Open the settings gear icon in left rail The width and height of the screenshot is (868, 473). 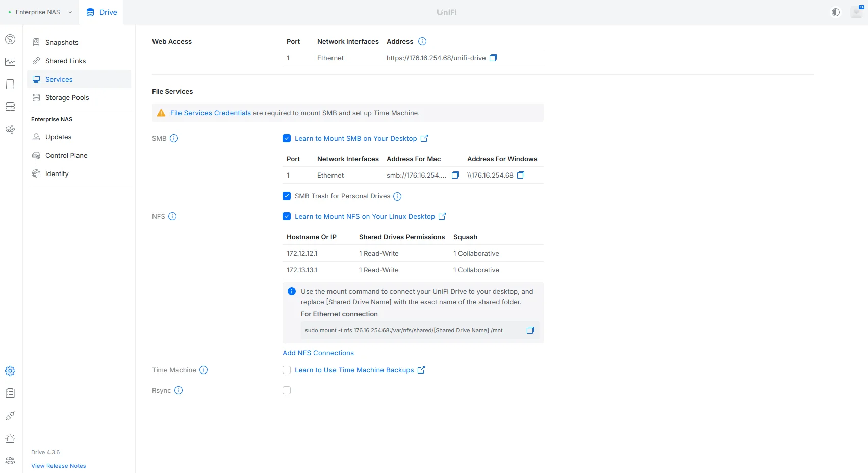[x=10, y=371]
